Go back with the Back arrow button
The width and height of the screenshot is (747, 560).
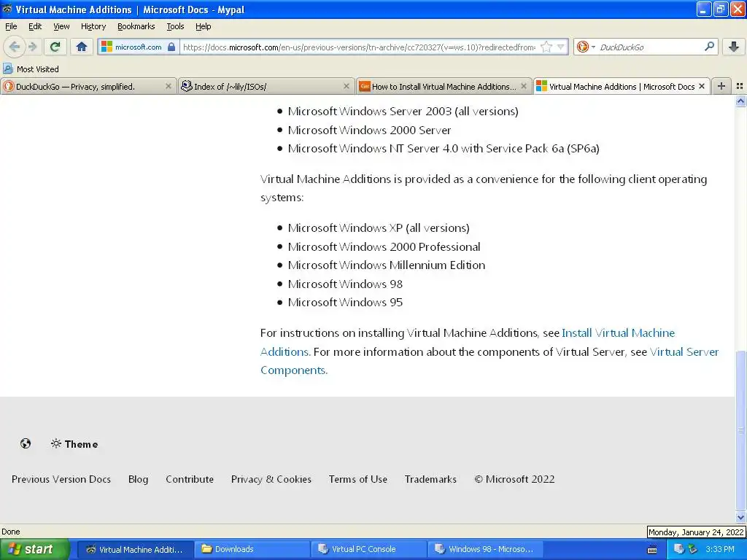click(15, 47)
